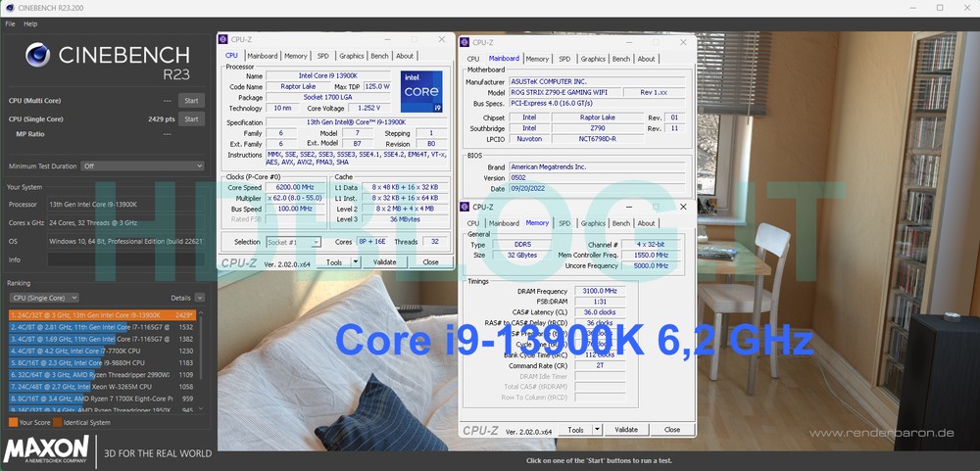Click the brown Identical System legend swatch
Image resolution: width=980 pixels, height=471 pixels.
pyautogui.click(x=57, y=422)
